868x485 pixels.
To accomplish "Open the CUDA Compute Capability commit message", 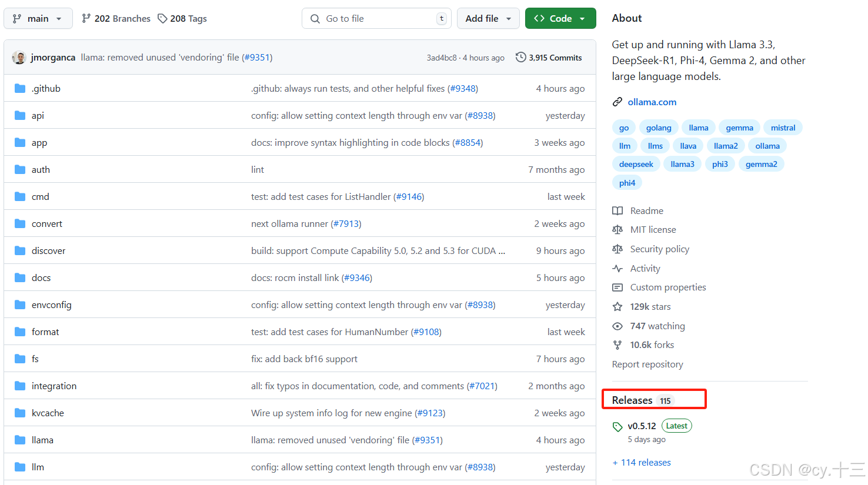I will (378, 251).
